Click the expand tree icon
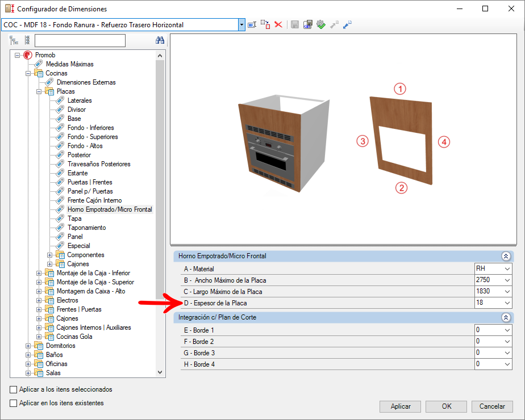525x420 pixels. point(14,40)
